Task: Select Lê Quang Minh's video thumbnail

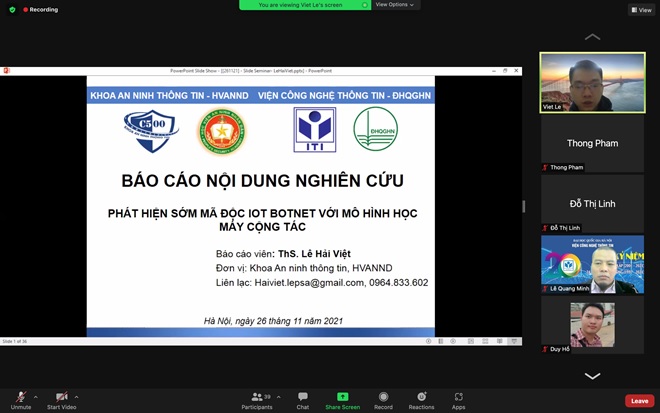Action: click(x=592, y=264)
